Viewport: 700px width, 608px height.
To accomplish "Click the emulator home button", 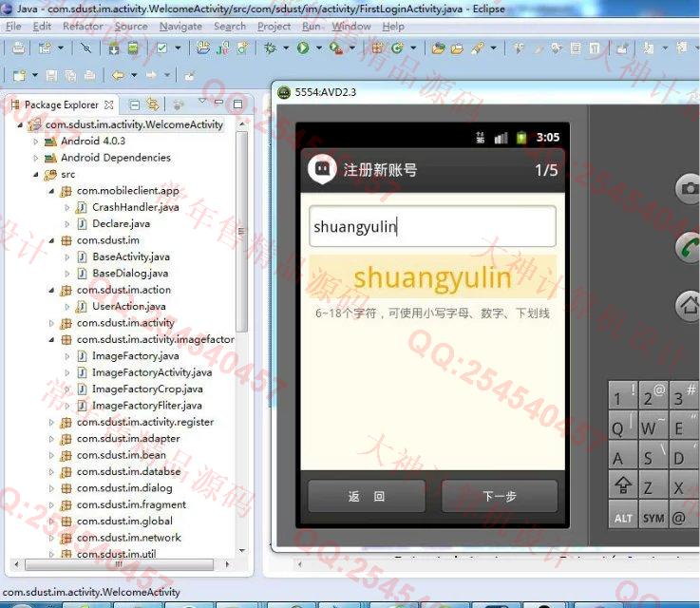I will pyautogui.click(x=688, y=306).
